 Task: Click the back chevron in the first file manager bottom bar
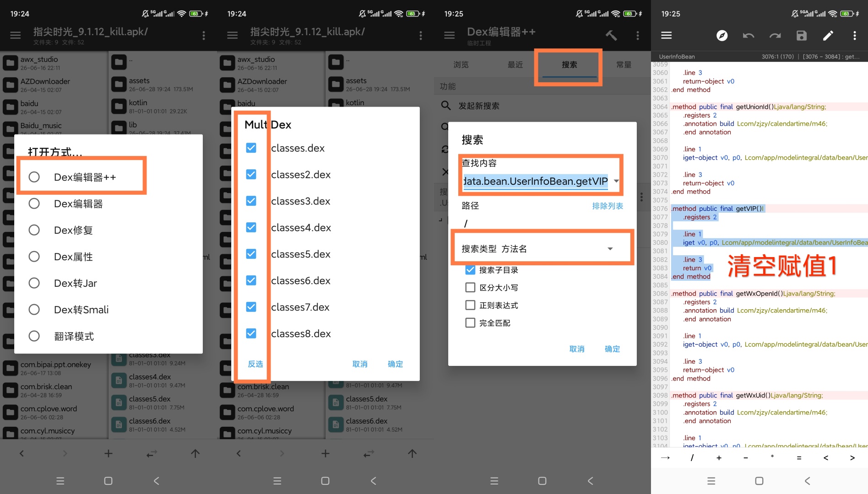pos(22,453)
